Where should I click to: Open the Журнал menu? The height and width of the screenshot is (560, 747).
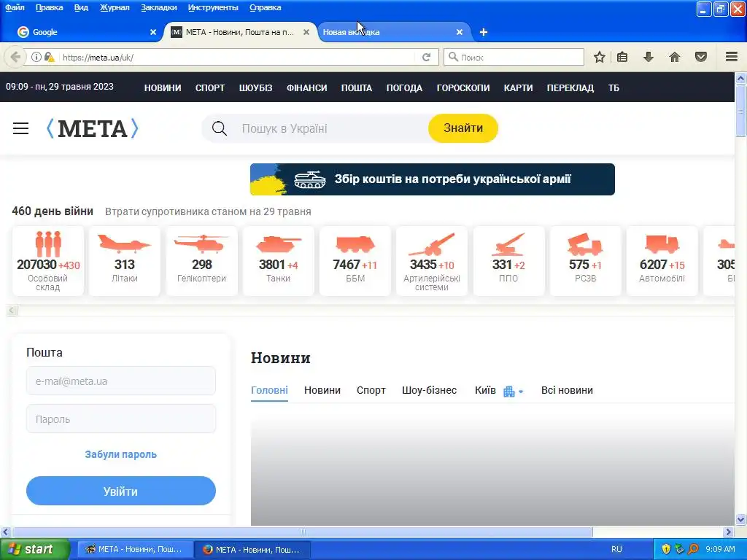(115, 7)
